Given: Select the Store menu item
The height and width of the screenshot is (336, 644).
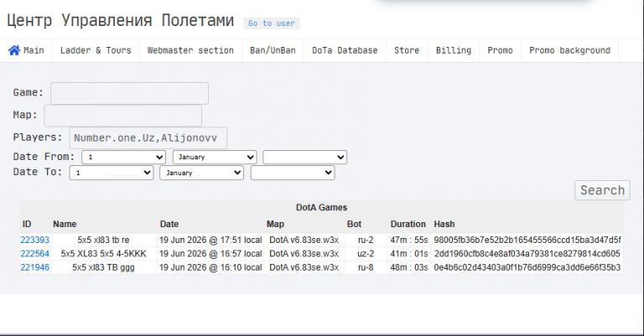Looking at the screenshot, I should 407,50.
